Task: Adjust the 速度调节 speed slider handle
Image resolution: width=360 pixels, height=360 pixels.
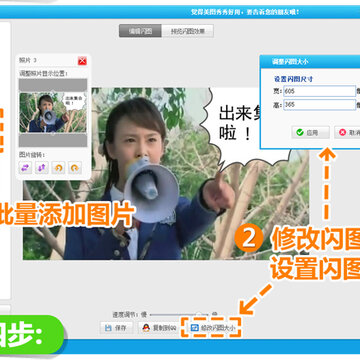Action: [199, 314]
